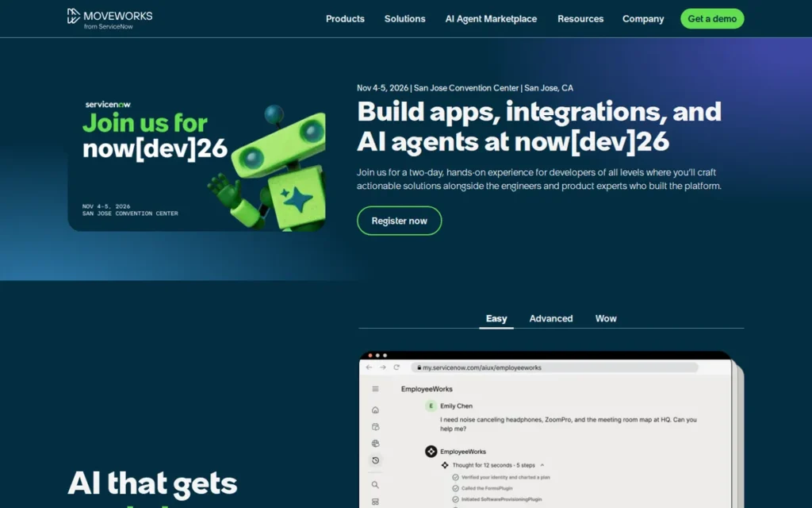Click the Register now button

400,221
